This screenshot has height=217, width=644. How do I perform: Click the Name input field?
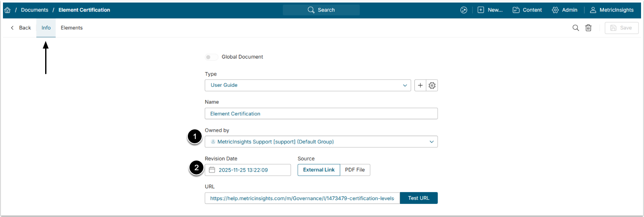pos(321,114)
